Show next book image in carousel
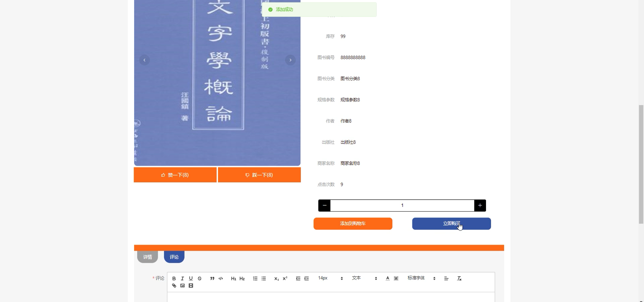The image size is (644, 302). pos(290,60)
